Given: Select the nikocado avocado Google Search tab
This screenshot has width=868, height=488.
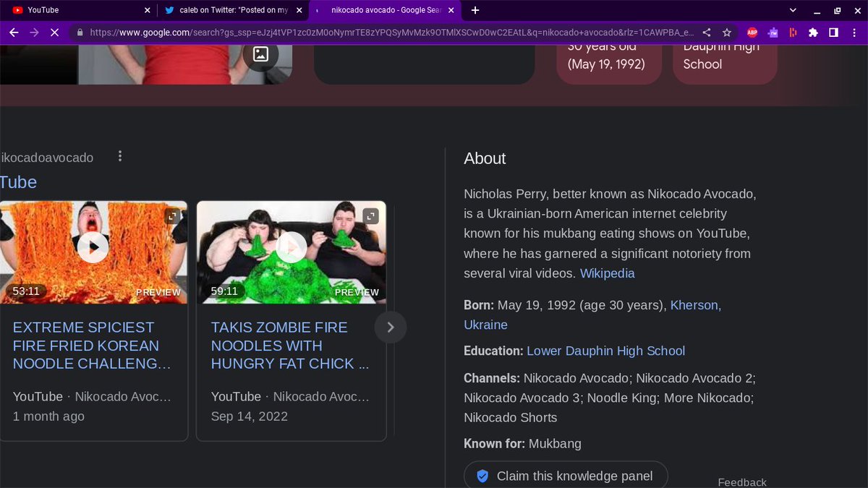Looking at the screenshot, I should pos(386,10).
